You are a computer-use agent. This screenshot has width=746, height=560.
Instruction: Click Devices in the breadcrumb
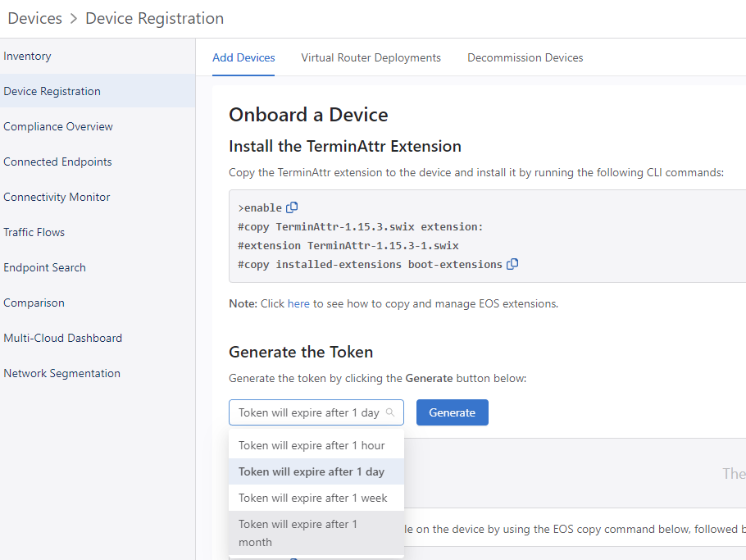coord(34,18)
